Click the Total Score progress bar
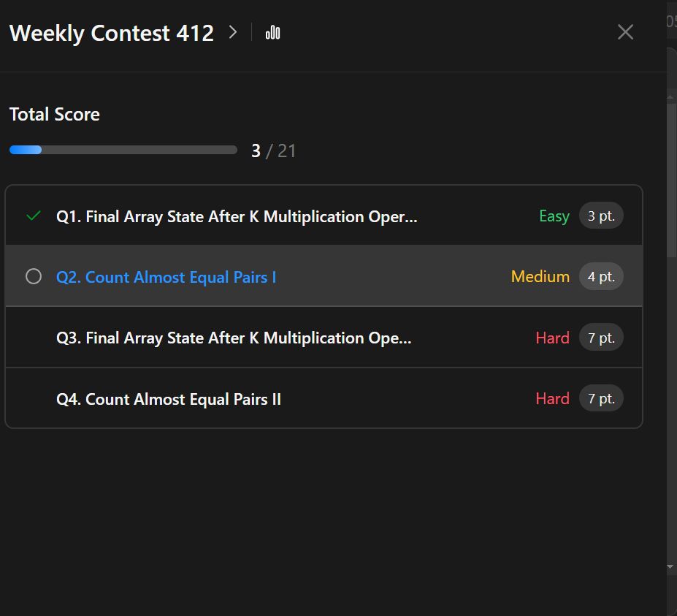The height and width of the screenshot is (616, 677). pos(123,150)
